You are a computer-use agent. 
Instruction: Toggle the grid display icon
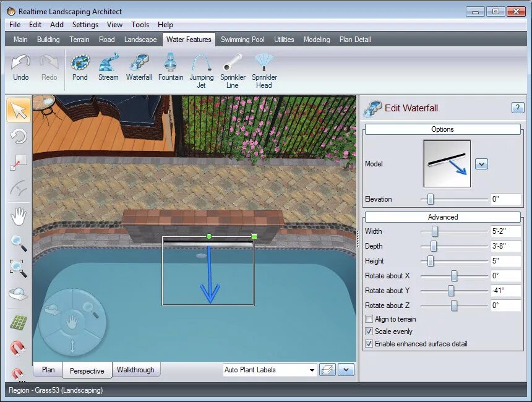click(x=19, y=323)
